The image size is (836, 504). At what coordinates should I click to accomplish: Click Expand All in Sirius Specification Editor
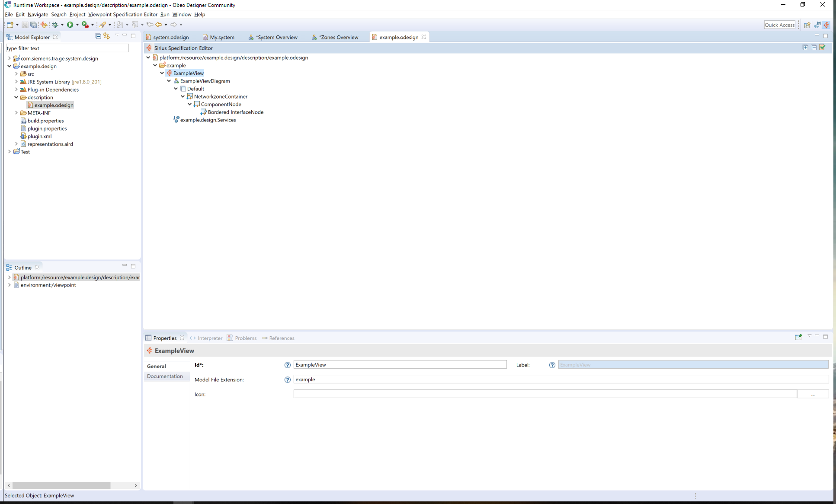point(806,48)
